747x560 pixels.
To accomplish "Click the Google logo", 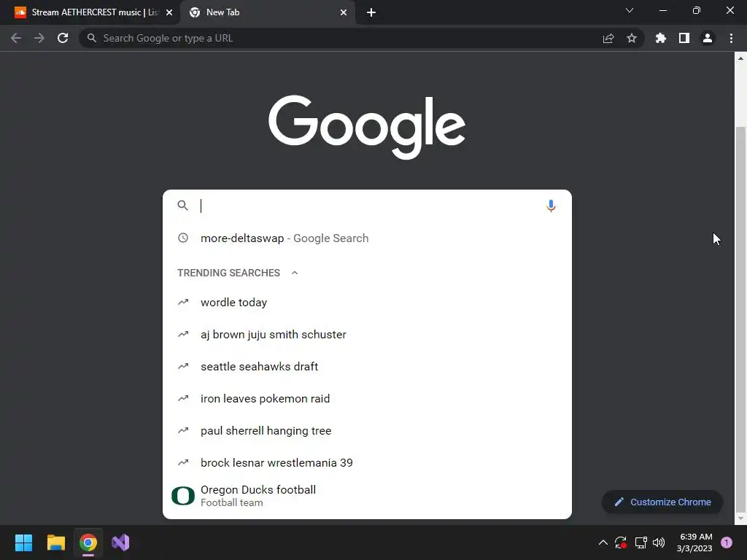I will point(367,127).
